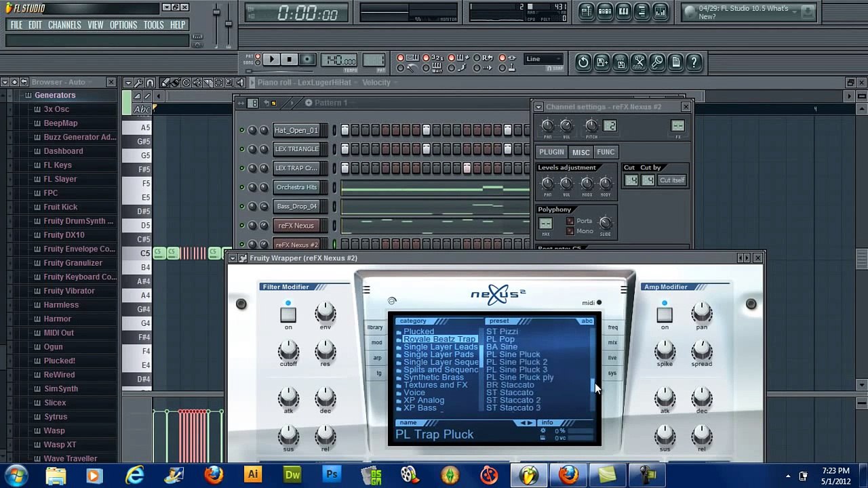Arm recording with the record button
The width and height of the screenshot is (868, 488).
click(307, 60)
